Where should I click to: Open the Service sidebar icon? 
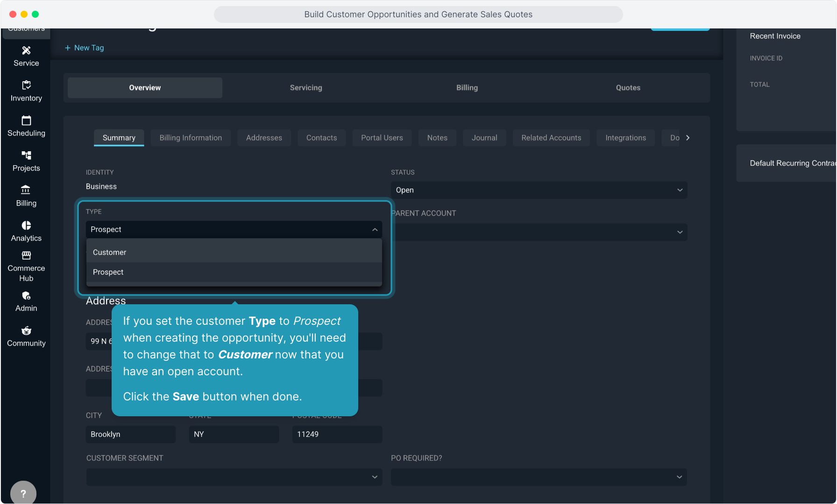[x=26, y=50]
